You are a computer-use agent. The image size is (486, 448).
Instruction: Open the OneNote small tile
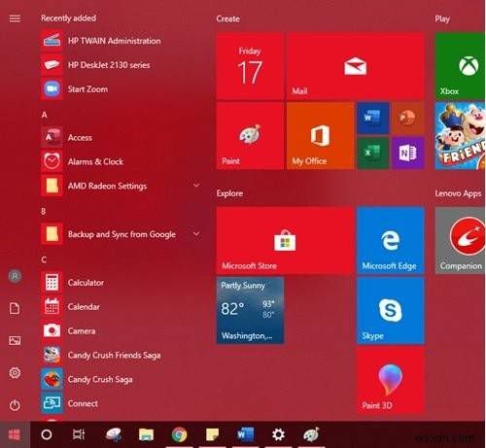click(408, 153)
